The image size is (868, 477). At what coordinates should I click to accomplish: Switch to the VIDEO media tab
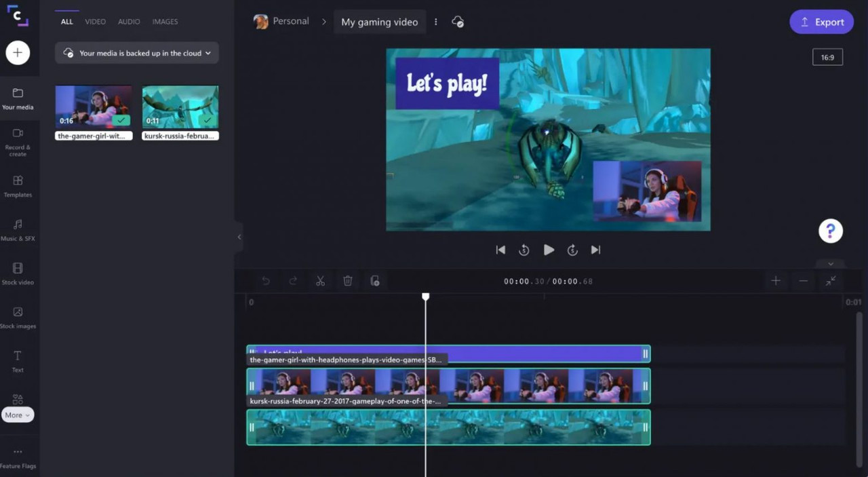point(95,22)
